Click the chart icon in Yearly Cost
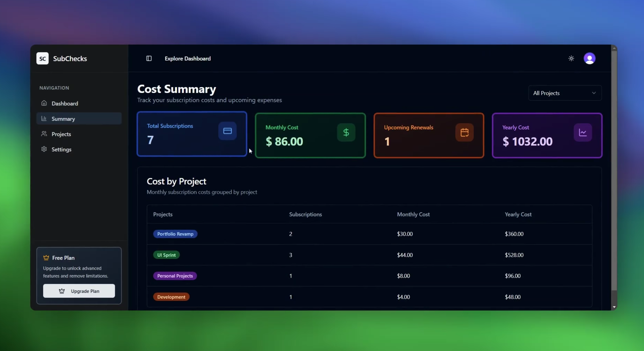644x351 pixels. pos(582,133)
